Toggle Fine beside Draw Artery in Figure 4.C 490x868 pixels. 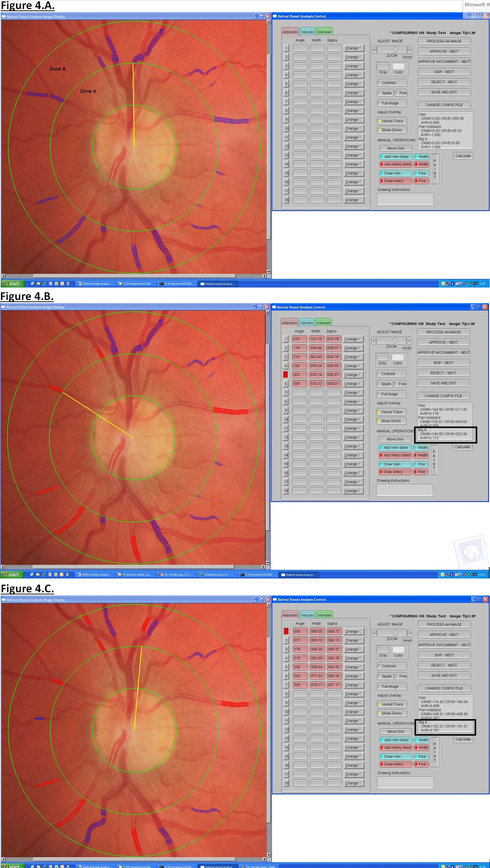[x=422, y=764]
